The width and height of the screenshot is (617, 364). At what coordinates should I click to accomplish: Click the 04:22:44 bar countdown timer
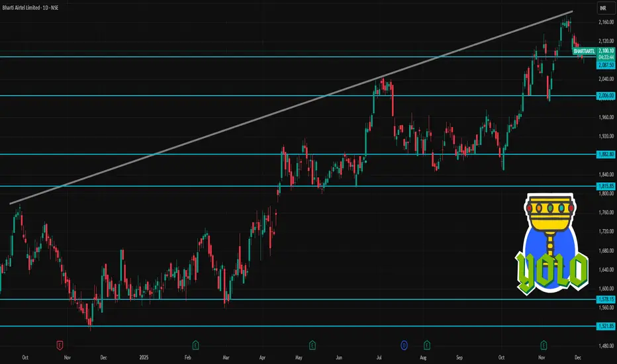tap(606, 57)
